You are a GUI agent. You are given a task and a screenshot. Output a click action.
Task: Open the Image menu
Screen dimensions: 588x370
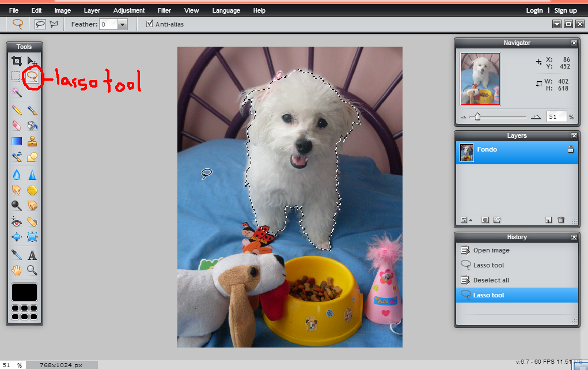63,10
